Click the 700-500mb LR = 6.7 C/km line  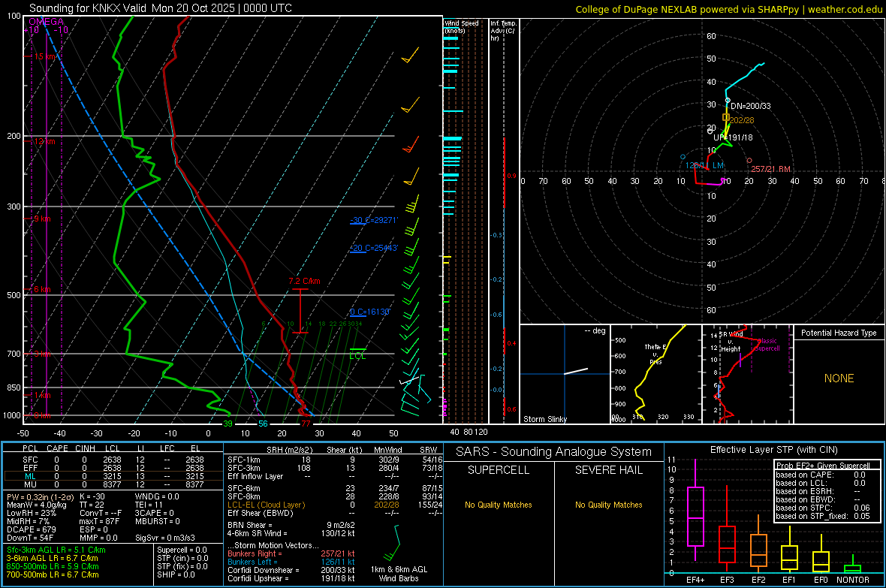tap(53, 574)
